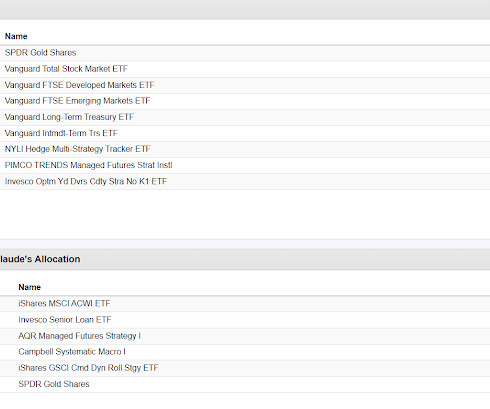
Task: Open Vanguard Long-Term Treasury ETF
Action: click(x=69, y=117)
